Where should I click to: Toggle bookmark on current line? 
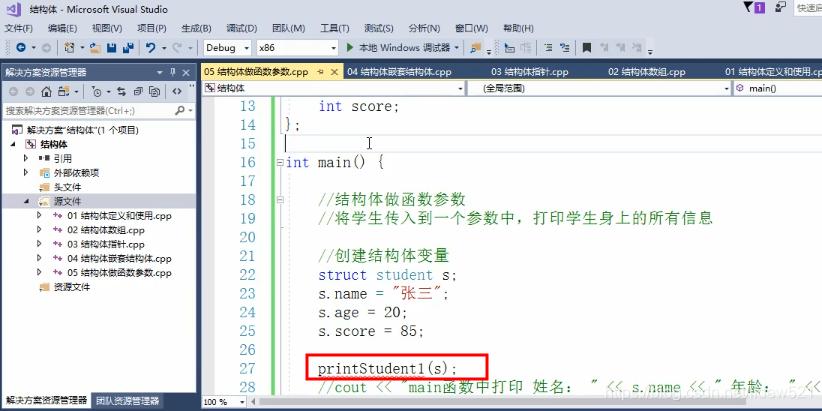(x=587, y=48)
